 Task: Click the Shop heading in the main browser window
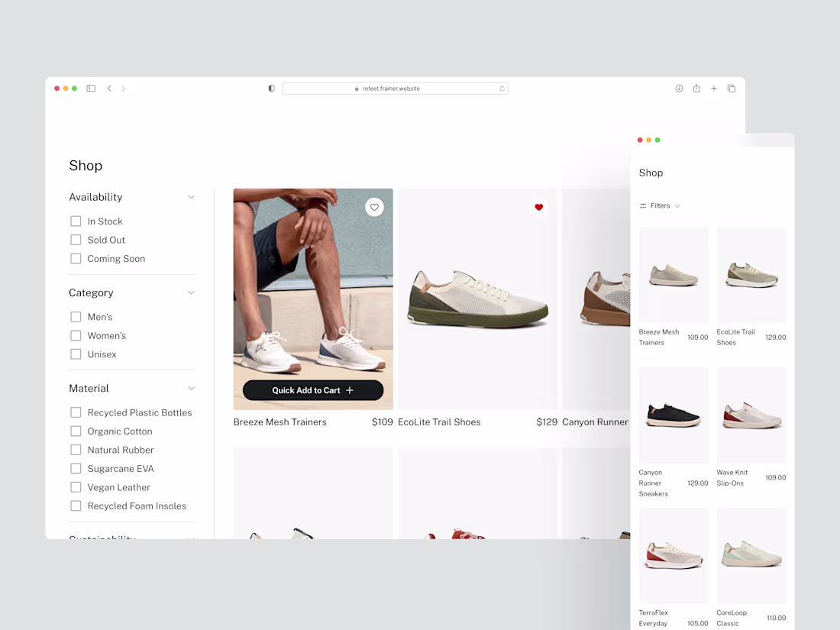(x=86, y=166)
